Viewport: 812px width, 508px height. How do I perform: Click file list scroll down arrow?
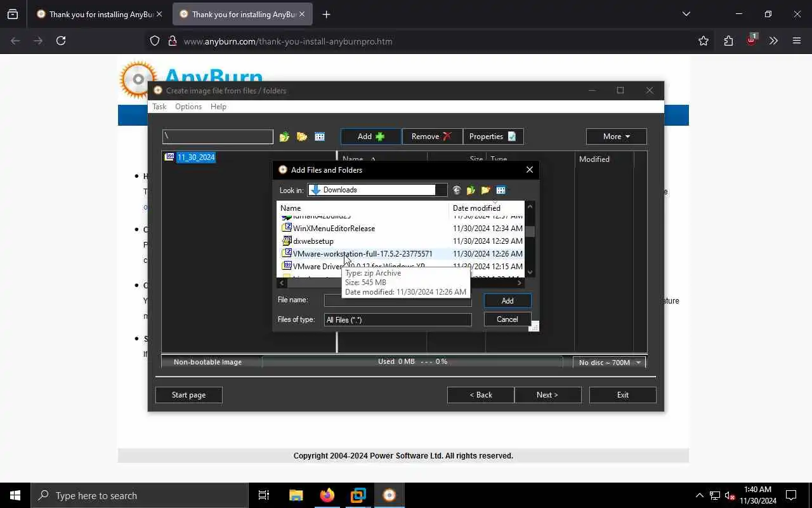(x=530, y=272)
